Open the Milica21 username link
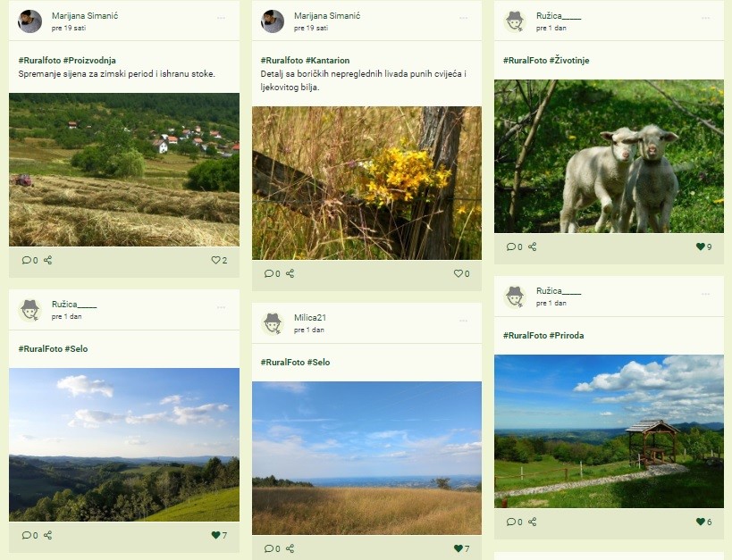This screenshot has height=560, width=732. [x=310, y=317]
